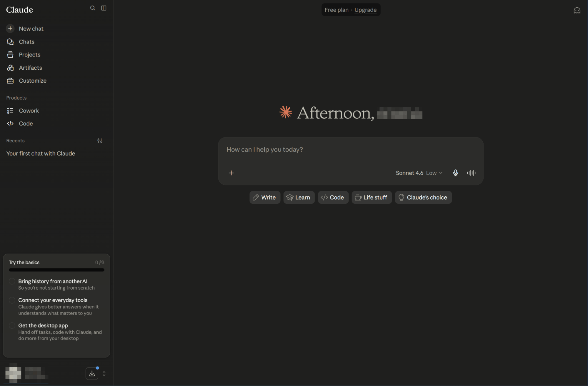Open Projects in the sidebar

tap(29, 55)
